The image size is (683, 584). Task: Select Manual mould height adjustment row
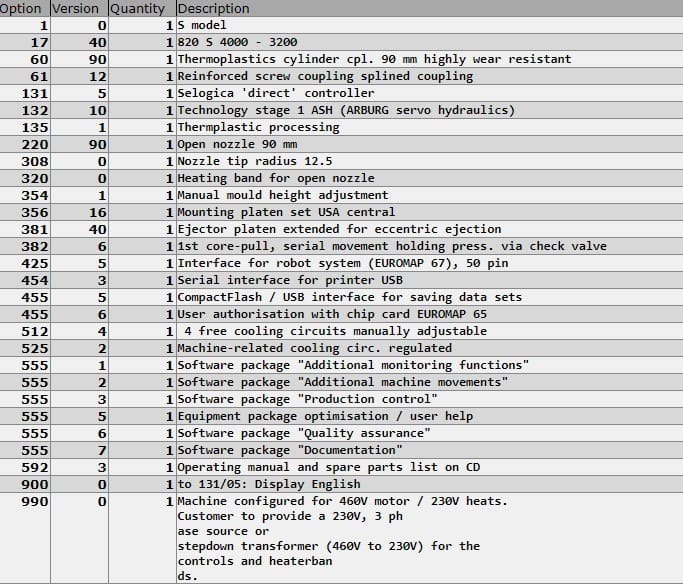[x=342, y=195]
